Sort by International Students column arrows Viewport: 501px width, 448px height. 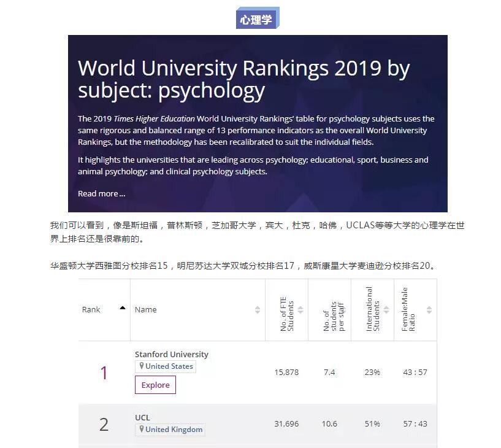click(386, 310)
